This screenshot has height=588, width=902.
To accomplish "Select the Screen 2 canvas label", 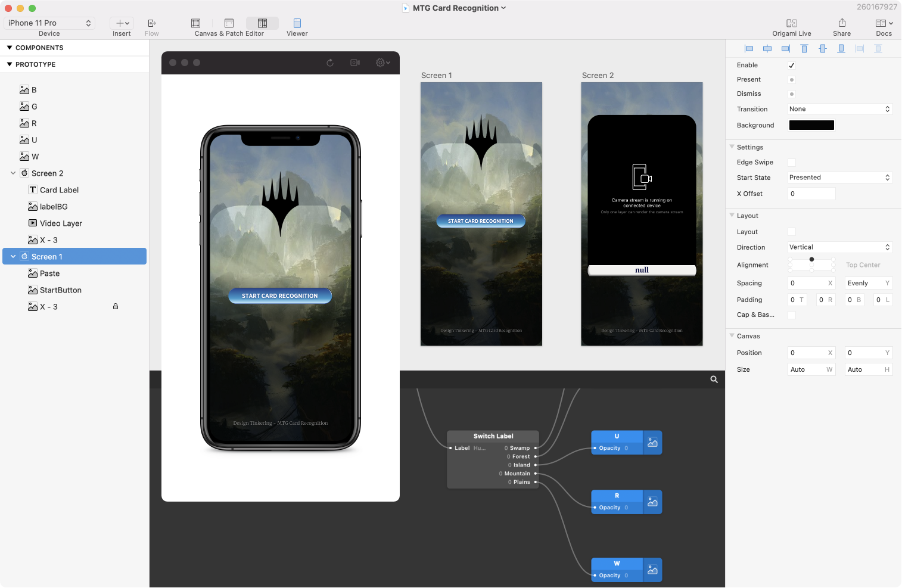I will click(x=598, y=76).
